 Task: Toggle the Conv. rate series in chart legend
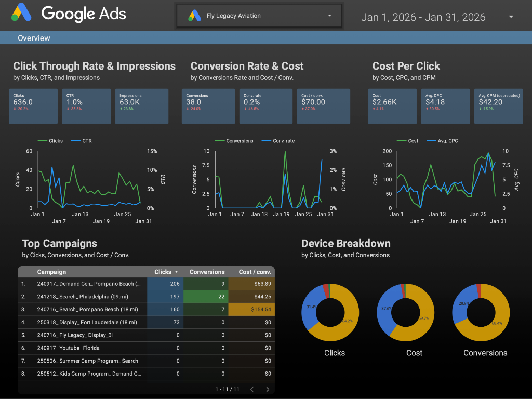(x=278, y=141)
